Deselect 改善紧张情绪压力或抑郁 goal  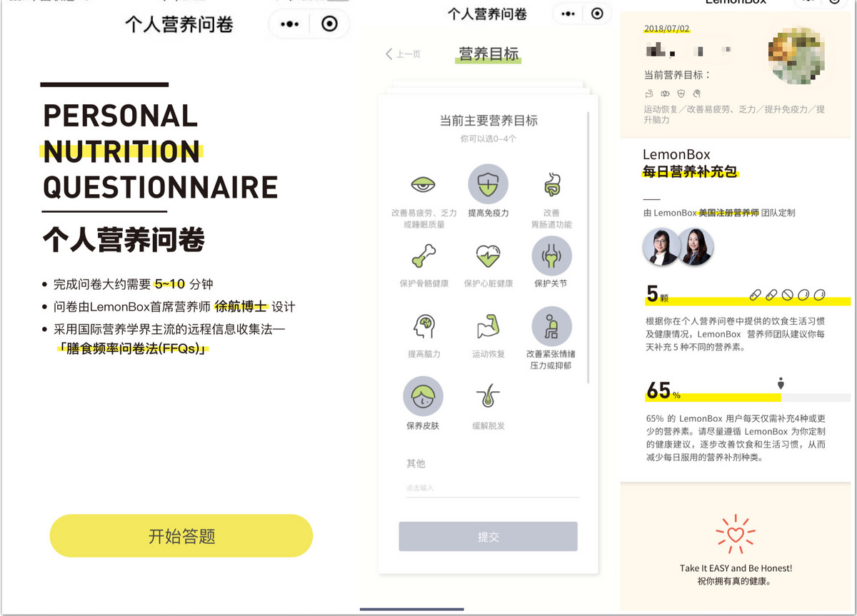(551, 326)
